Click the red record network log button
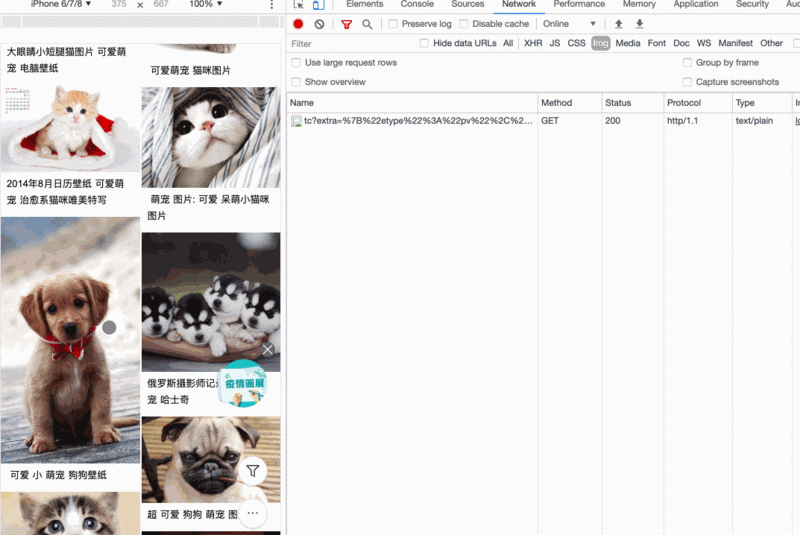 coord(298,24)
